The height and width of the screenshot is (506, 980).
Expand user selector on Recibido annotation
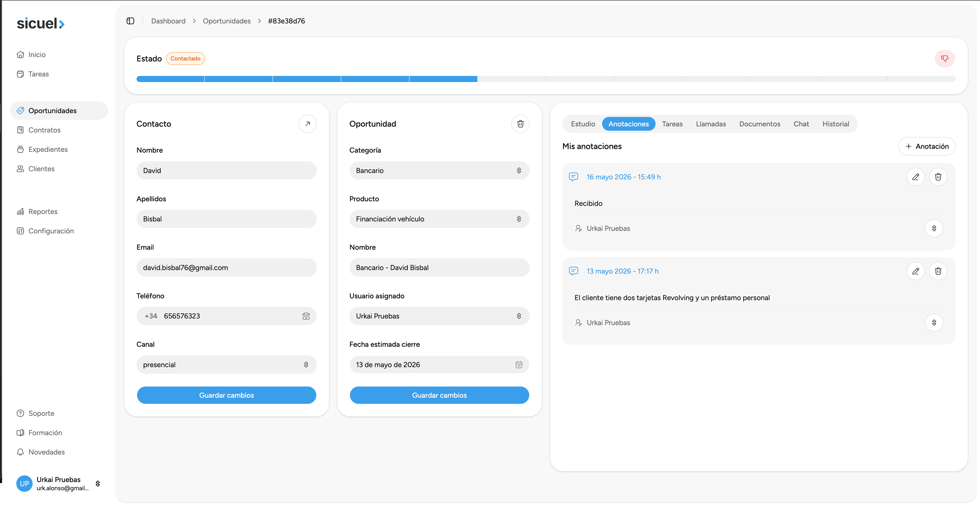934,228
